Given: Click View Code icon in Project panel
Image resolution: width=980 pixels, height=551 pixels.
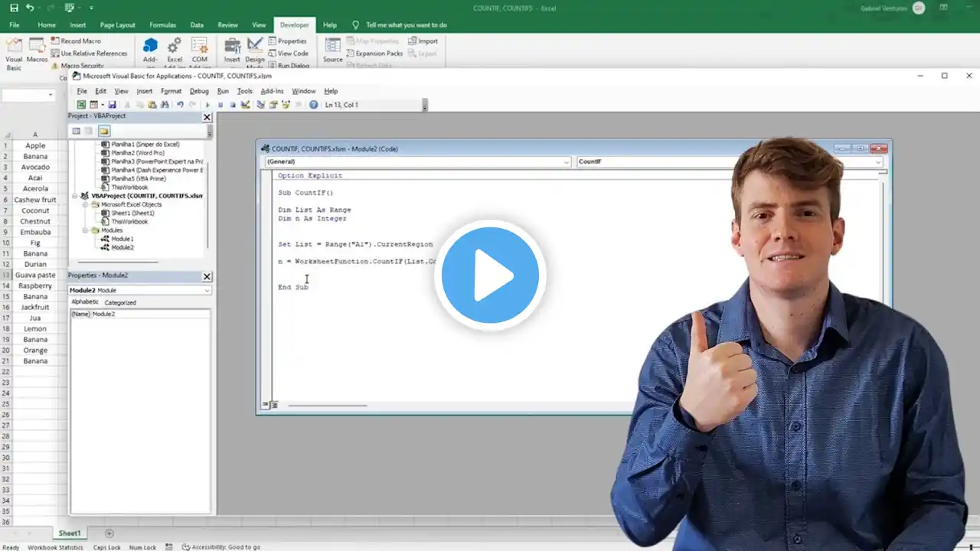Looking at the screenshot, I should click(76, 131).
